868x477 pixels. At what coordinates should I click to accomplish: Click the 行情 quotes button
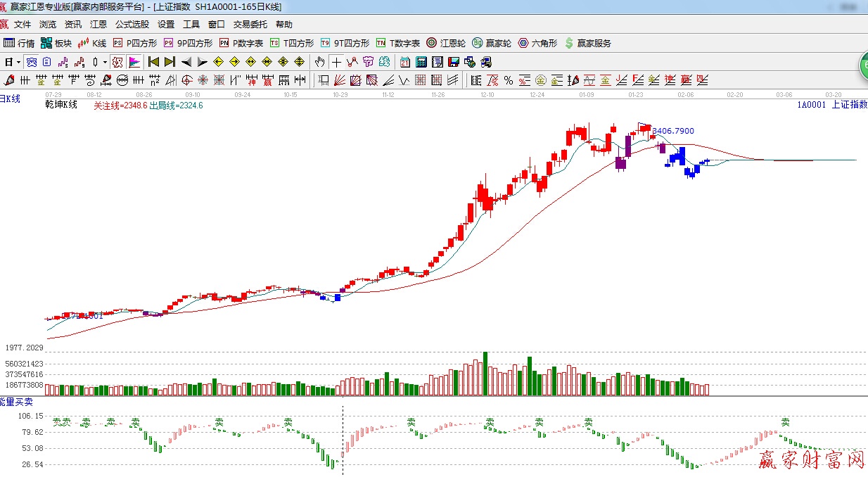pyautogui.click(x=19, y=43)
